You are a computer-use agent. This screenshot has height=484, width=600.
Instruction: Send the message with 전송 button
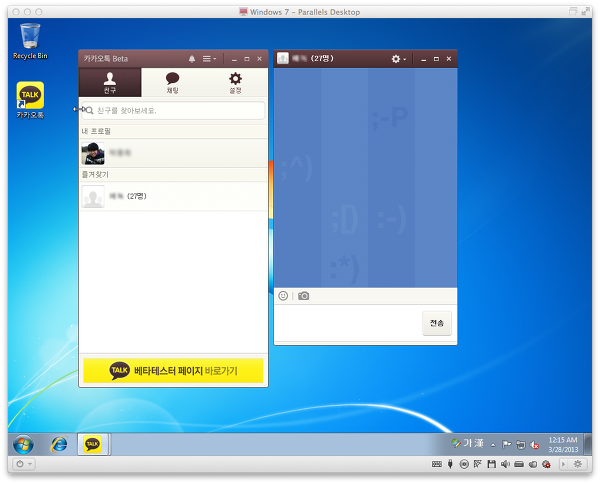coord(437,323)
